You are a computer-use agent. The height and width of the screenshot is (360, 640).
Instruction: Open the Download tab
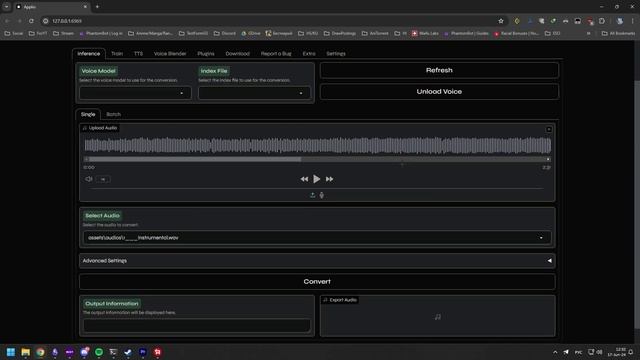click(237, 53)
